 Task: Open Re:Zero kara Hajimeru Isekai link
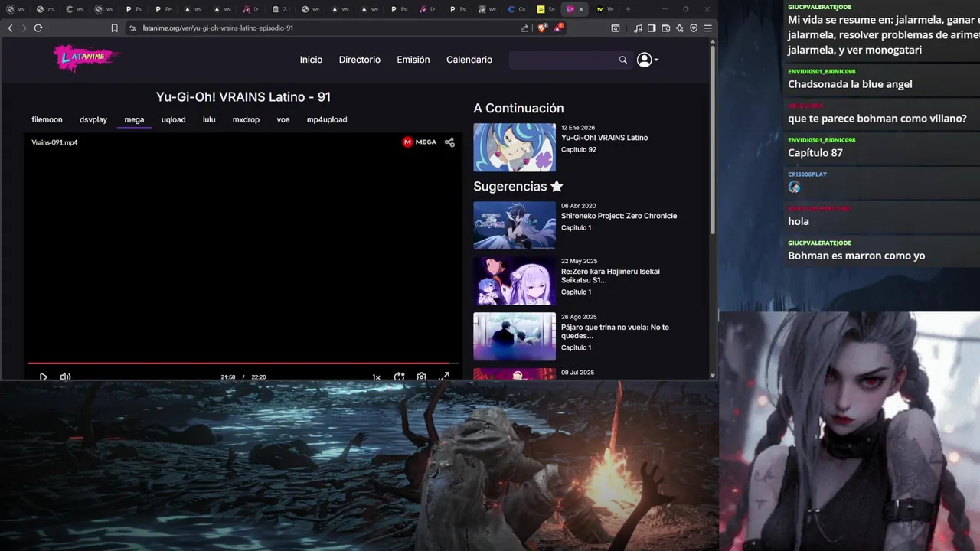pos(610,275)
